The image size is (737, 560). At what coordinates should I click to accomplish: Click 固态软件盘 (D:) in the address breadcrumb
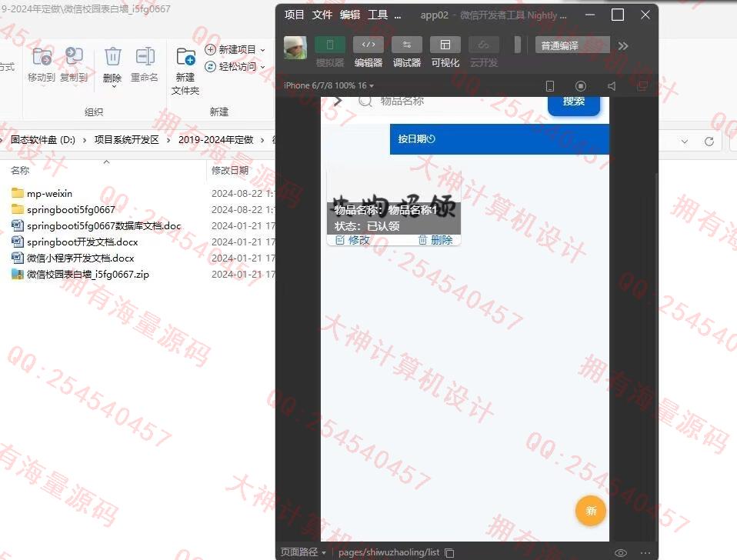43,139
